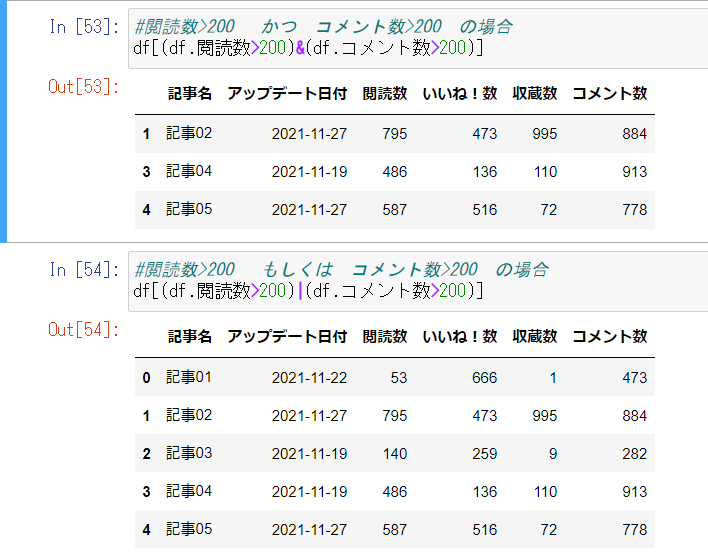Click value 995 in Out[53] table
The height and width of the screenshot is (555, 708).
click(x=544, y=133)
